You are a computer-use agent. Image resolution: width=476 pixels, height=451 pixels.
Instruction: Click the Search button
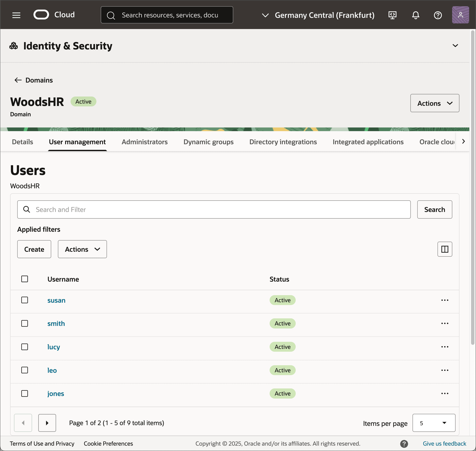coord(434,209)
